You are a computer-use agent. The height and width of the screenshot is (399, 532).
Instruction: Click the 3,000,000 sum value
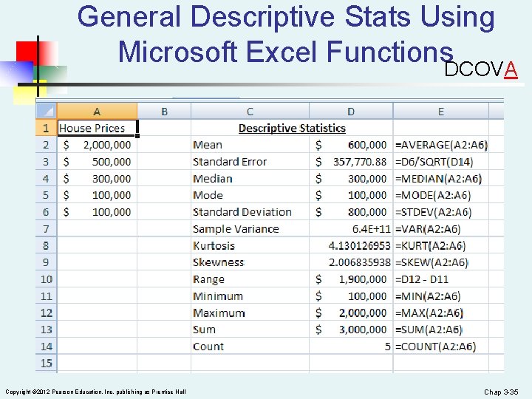click(x=351, y=330)
